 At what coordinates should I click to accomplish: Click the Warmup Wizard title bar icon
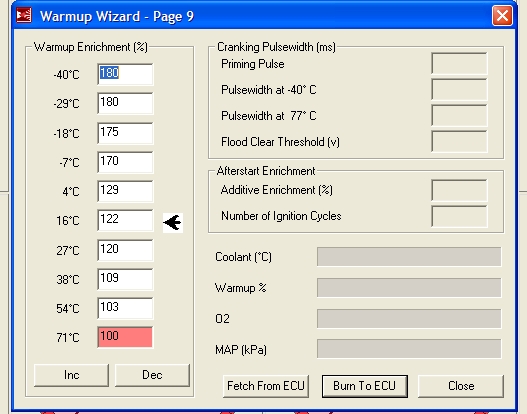click(x=24, y=15)
